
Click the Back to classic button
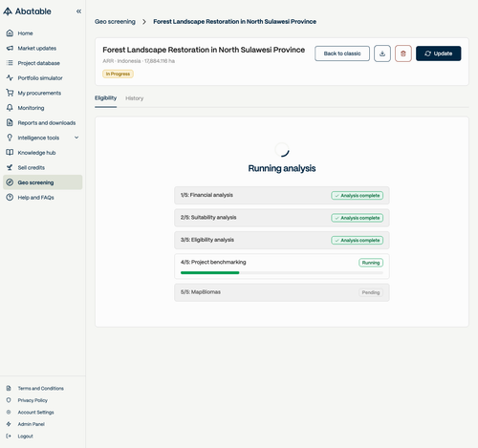click(342, 53)
